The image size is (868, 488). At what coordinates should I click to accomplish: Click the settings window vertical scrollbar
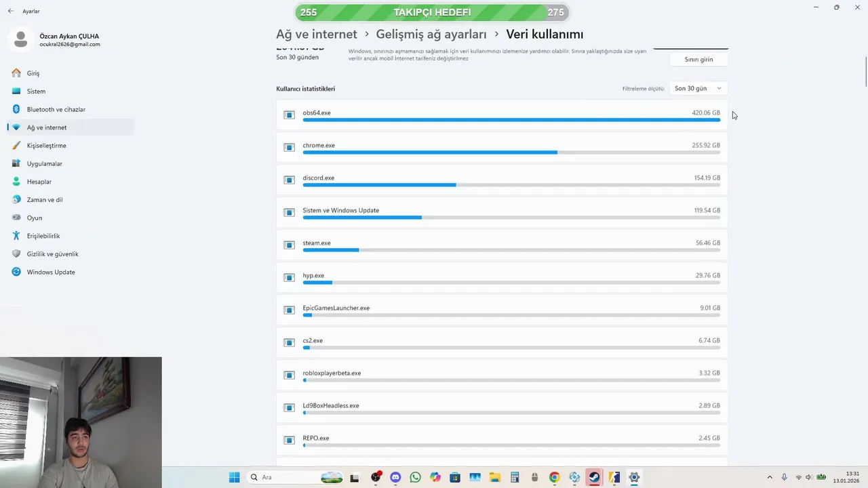[x=865, y=70]
